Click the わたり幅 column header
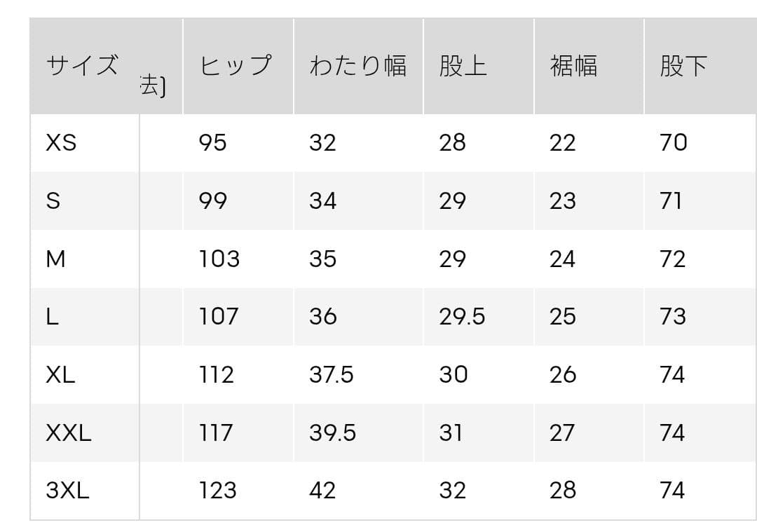The width and height of the screenshot is (757, 532). [357, 66]
